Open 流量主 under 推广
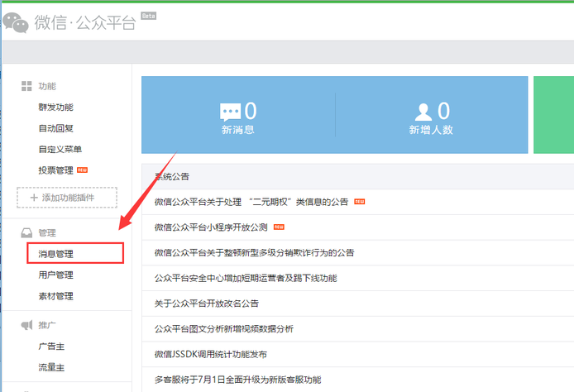Image resolution: width=574 pixels, height=392 pixels. 51,367
